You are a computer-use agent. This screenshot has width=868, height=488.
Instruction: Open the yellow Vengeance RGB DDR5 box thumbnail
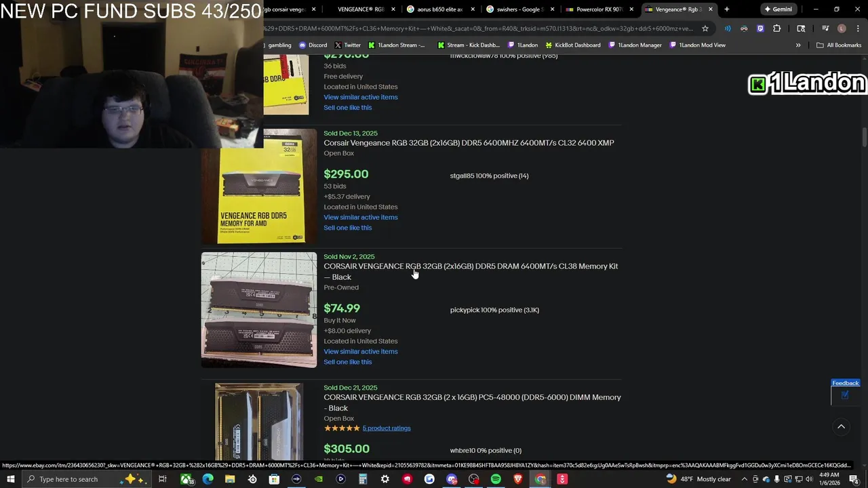click(x=259, y=186)
